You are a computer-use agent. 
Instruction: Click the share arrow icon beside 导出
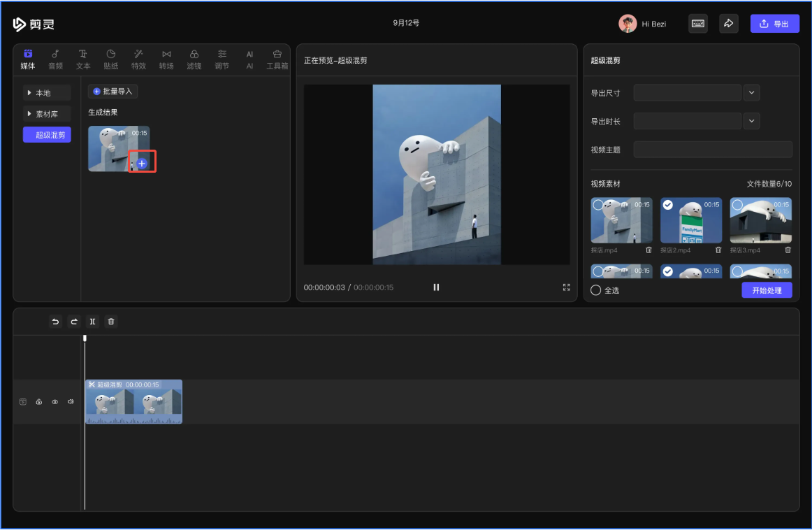tap(728, 24)
